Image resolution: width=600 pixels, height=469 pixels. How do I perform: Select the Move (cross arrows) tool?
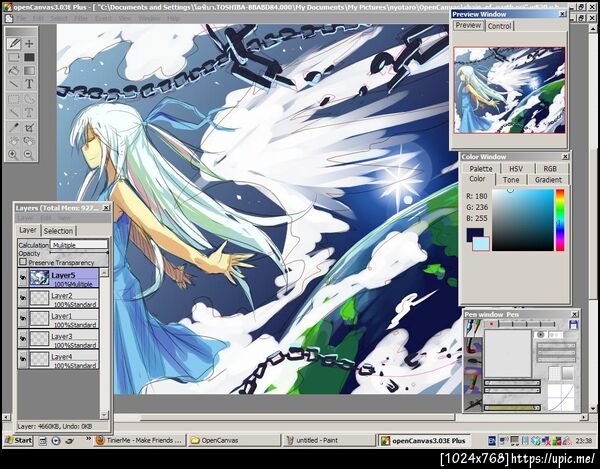[x=29, y=43]
